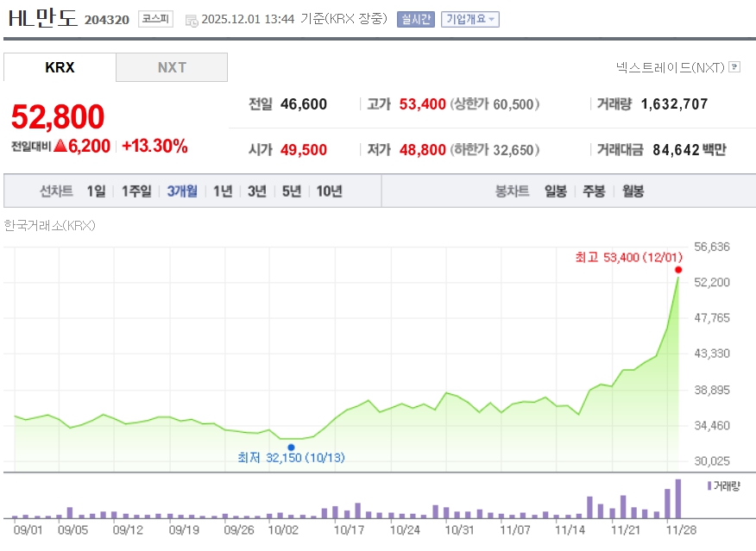The width and height of the screenshot is (756, 551).
Task: Switch to the NXT tab
Action: pyautogui.click(x=172, y=67)
